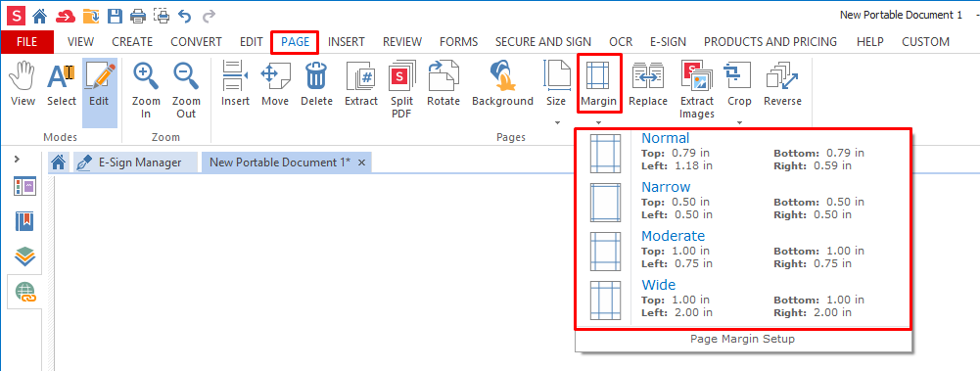Switch to the E-Sign Manager tab
The width and height of the screenshot is (980, 371).
[x=135, y=162]
